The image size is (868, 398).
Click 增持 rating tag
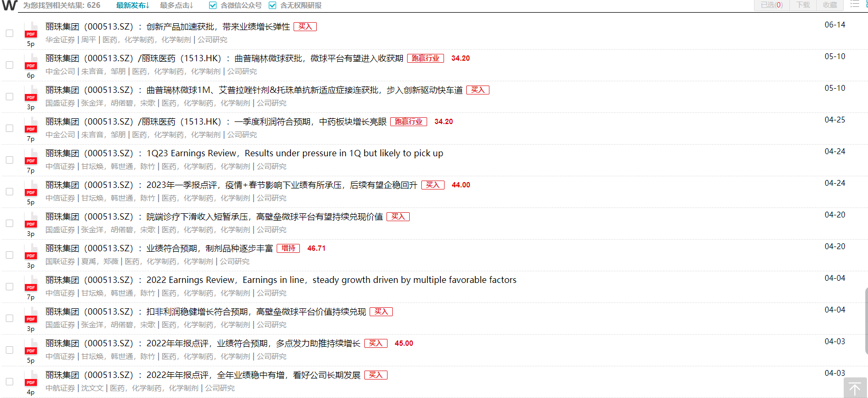(288, 248)
